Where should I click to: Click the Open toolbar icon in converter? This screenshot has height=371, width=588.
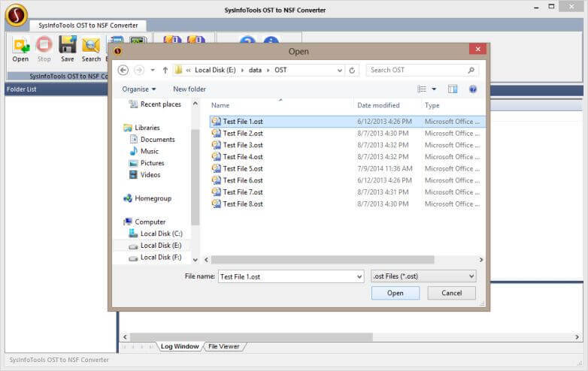pos(20,49)
